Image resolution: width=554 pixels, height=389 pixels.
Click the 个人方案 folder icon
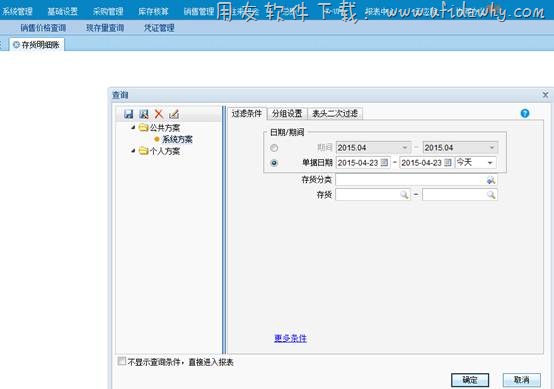tap(143, 151)
